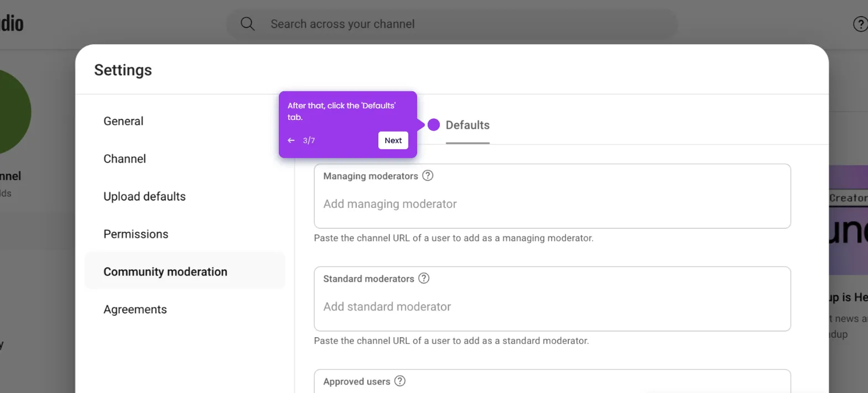This screenshot has width=868, height=393.
Task: Switch to the Defaults tab
Action: (x=467, y=125)
